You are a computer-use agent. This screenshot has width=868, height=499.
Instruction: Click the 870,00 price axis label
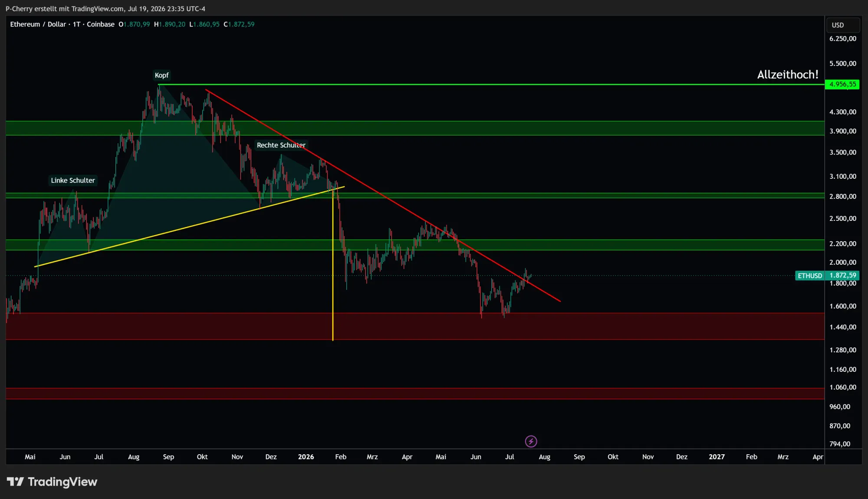click(x=839, y=426)
